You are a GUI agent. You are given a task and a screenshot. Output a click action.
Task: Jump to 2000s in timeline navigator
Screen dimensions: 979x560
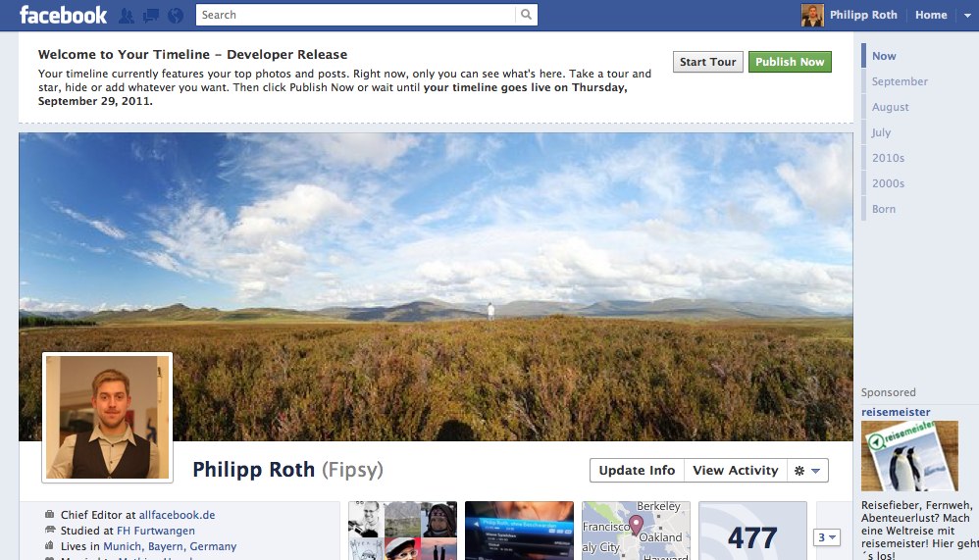click(888, 183)
